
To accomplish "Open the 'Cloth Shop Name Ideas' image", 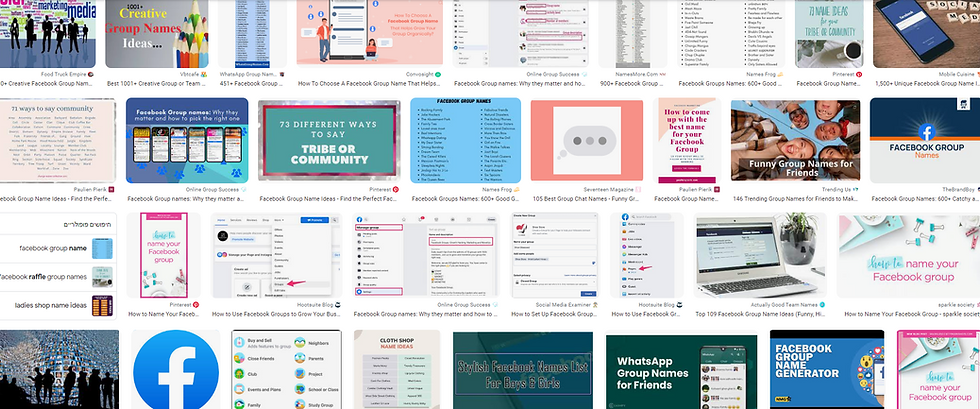I will (396, 370).
